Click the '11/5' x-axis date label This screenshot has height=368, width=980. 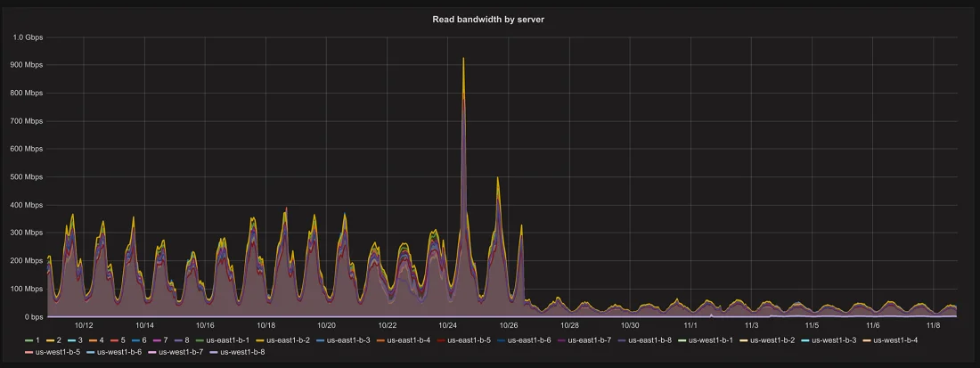(812, 325)
